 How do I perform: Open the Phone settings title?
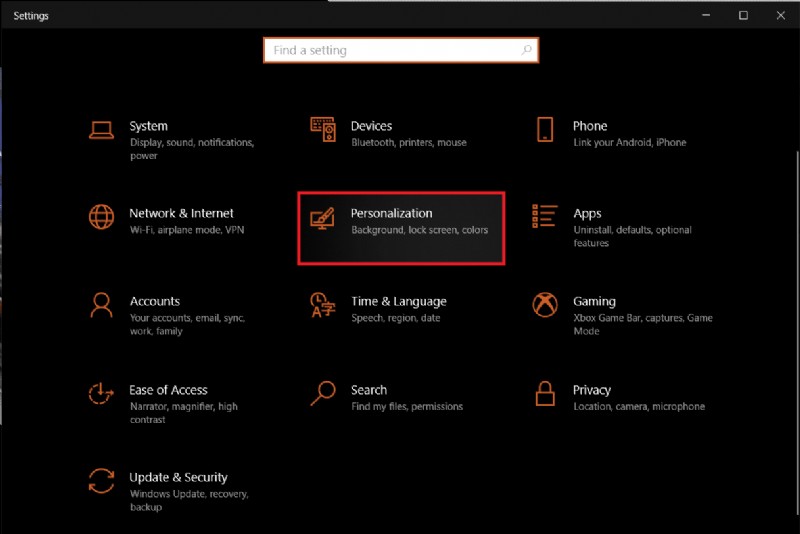point(590,126)
